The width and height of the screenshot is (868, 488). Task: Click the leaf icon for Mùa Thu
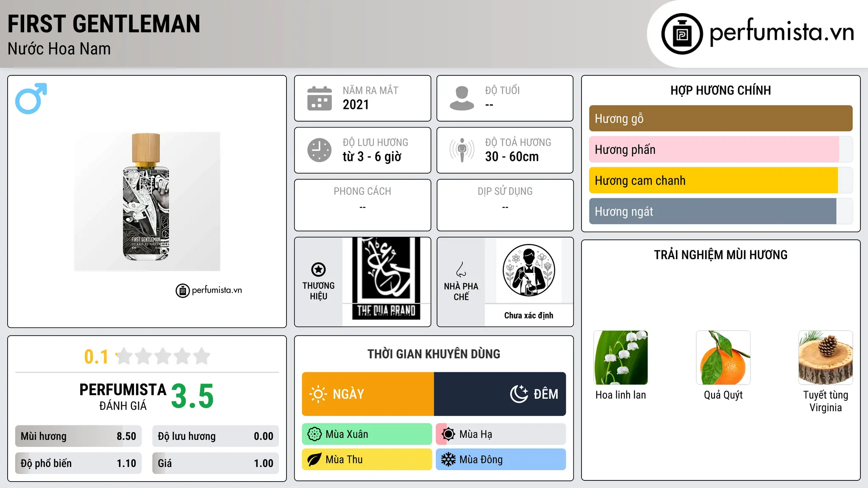coord(314,460)
